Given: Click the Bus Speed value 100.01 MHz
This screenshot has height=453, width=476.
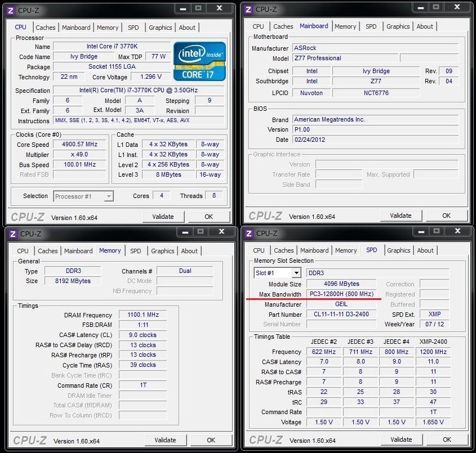Looking at the screenshot, I should (x=79, y=165).
